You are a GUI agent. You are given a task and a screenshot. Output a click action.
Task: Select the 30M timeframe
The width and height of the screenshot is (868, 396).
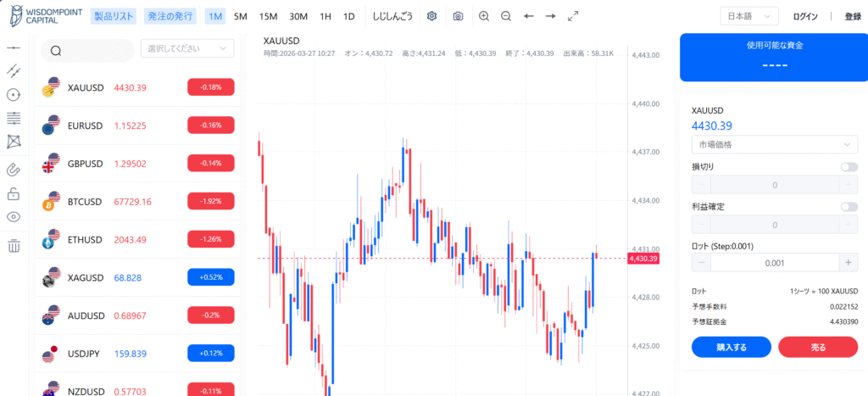(298, 16)
